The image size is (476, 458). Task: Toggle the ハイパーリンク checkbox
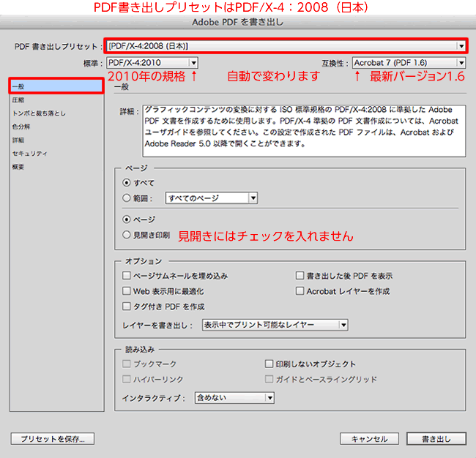(x=126, y=379)
